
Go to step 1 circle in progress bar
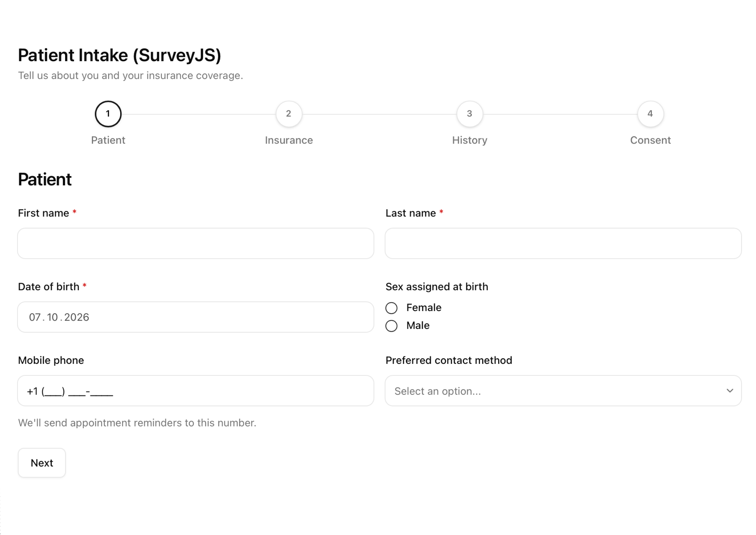point(108,114)
